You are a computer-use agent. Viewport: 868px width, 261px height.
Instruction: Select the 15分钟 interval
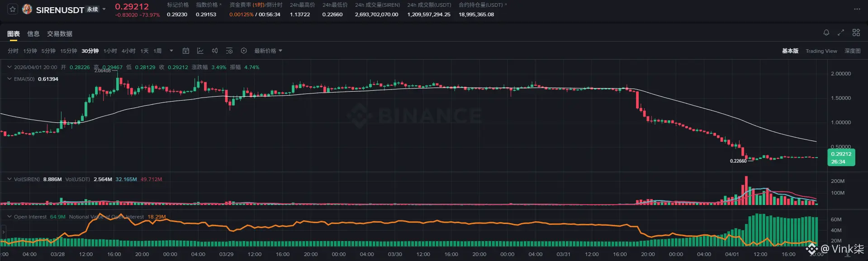pos(69,51)
